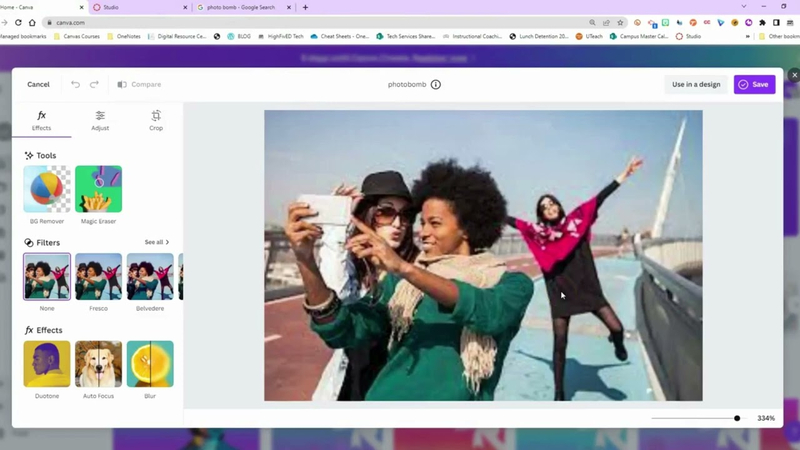Switch to the Crop tab
The image size is (800, 450).
156,120
